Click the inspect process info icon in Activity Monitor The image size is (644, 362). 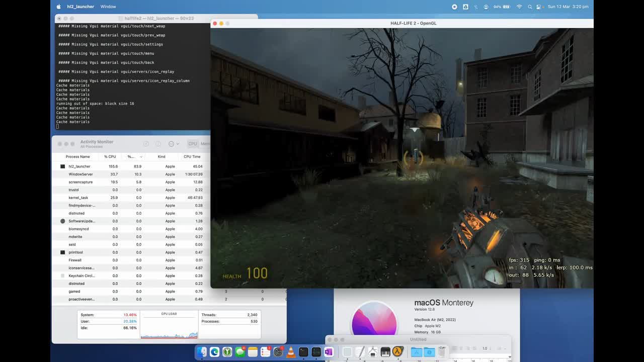[x=158, y=144]
